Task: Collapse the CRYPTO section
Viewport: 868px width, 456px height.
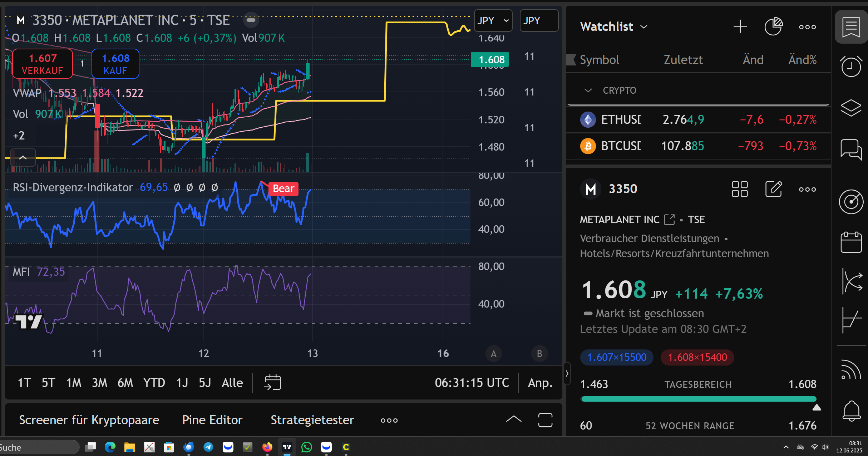Action: pos(588,90)
